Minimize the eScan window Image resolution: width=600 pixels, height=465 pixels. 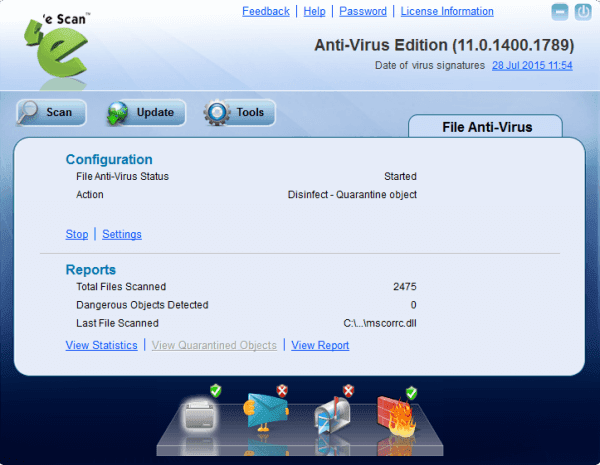click(x=560, y=12)
